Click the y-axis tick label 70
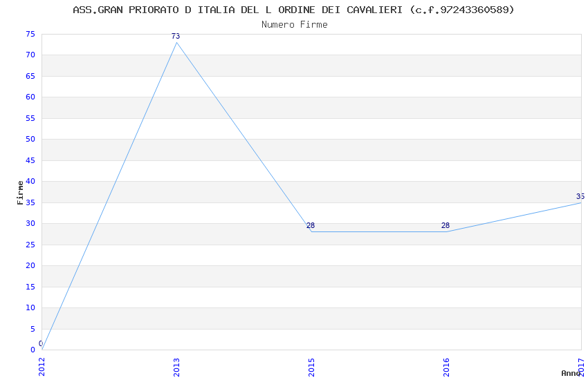 pyautogui.click(x=30, y=55)
